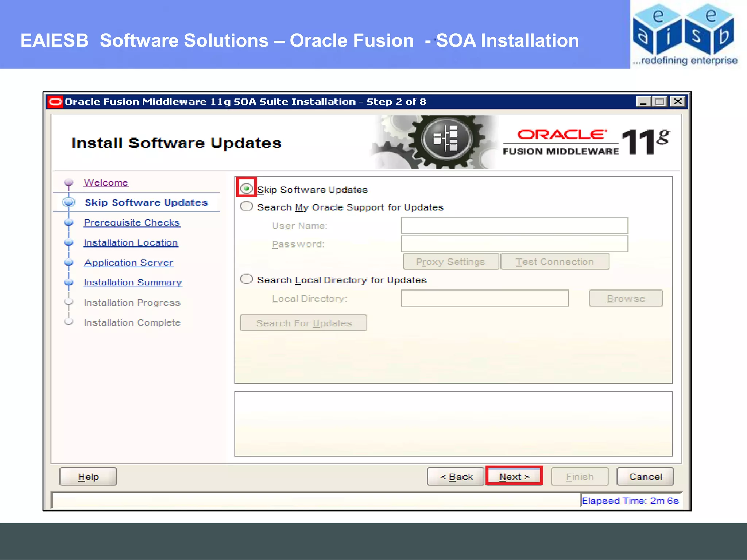Click the Welcome step bullet icon
747x560 pixels.
69,182
